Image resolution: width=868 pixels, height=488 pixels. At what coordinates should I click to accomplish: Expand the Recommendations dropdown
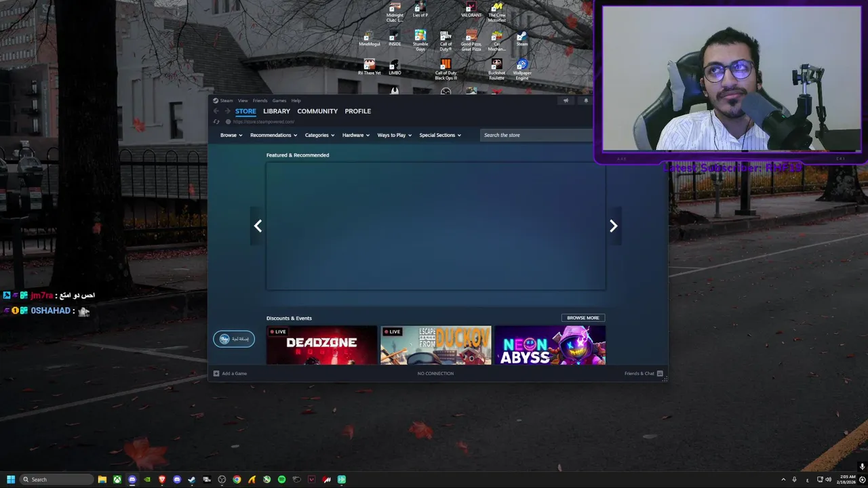(x=273, y=135)
